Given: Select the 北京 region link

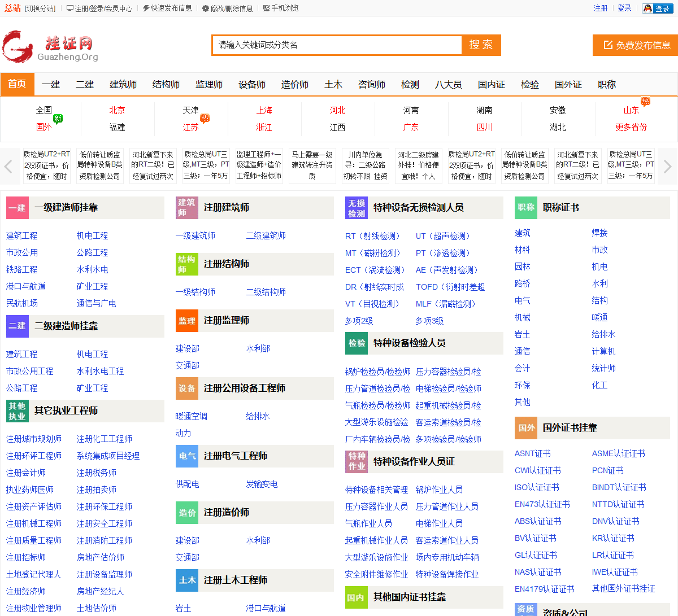Looking at the screenshot, I should [x=117, y=111].
